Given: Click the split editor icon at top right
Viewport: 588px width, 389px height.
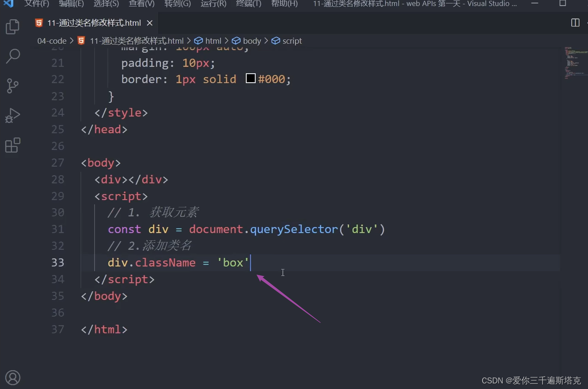Looking at the screenshot, I should 574,23.
